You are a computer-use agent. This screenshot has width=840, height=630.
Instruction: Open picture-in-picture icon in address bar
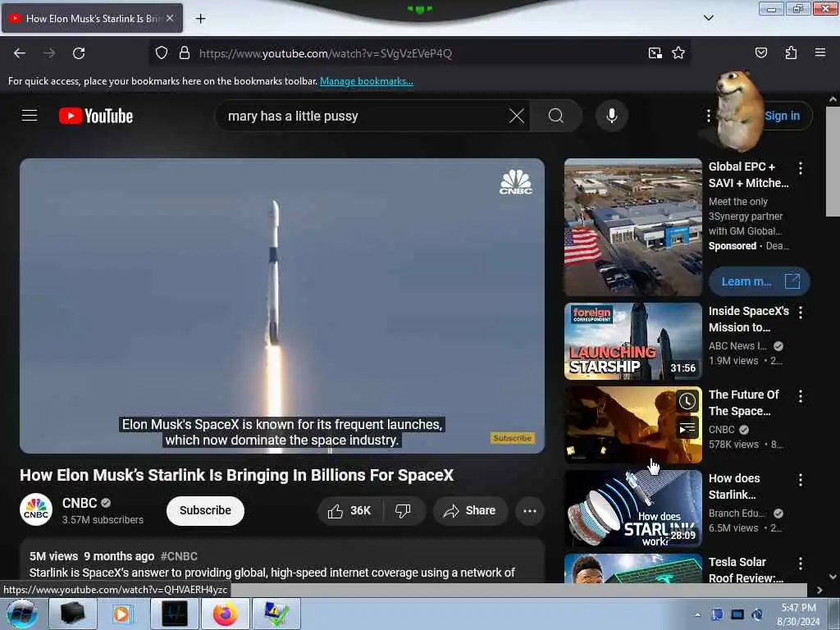click(x=655, y=53)
